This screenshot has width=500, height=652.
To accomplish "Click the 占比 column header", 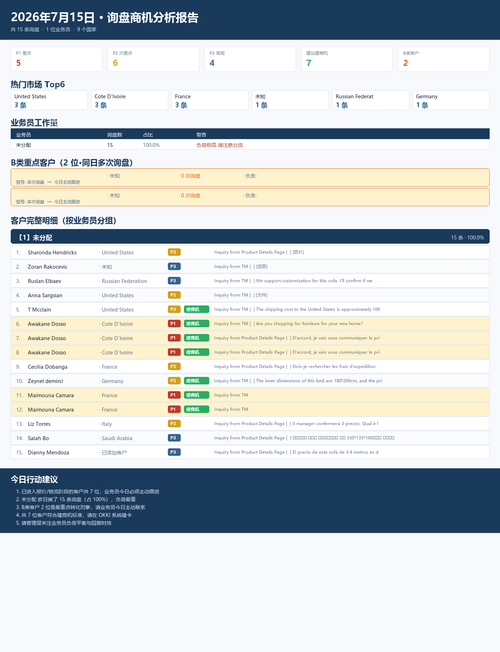I will (x=148, y=135).
